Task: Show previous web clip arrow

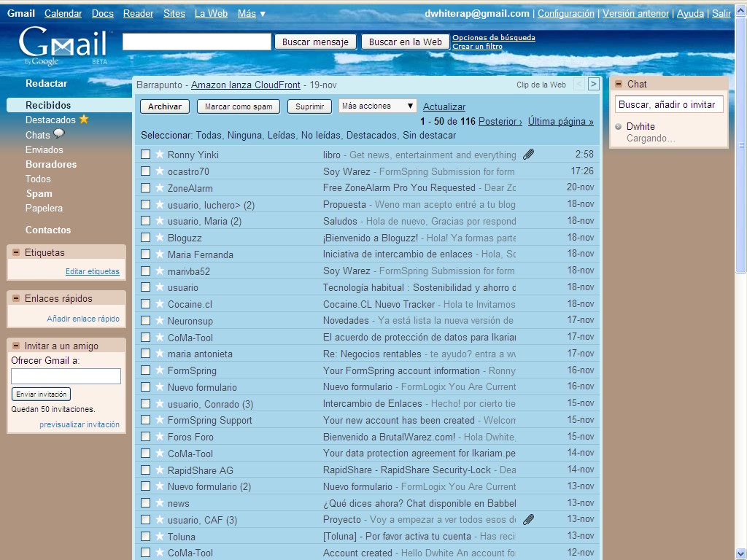Action: [578, 85]
